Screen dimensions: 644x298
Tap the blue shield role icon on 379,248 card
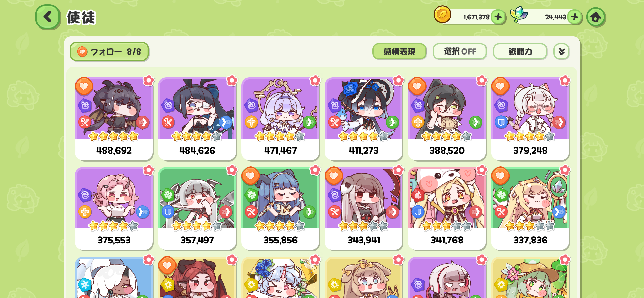[x=501, y=123]
